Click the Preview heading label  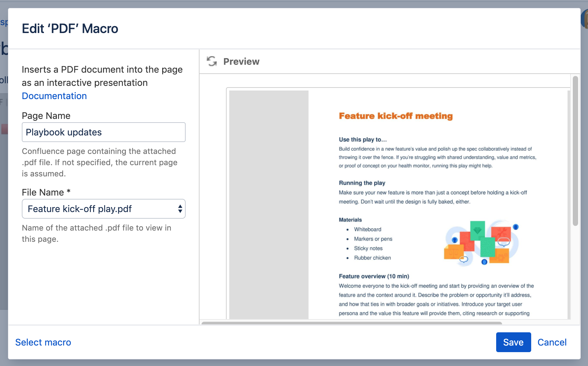[x=241, y=61]
